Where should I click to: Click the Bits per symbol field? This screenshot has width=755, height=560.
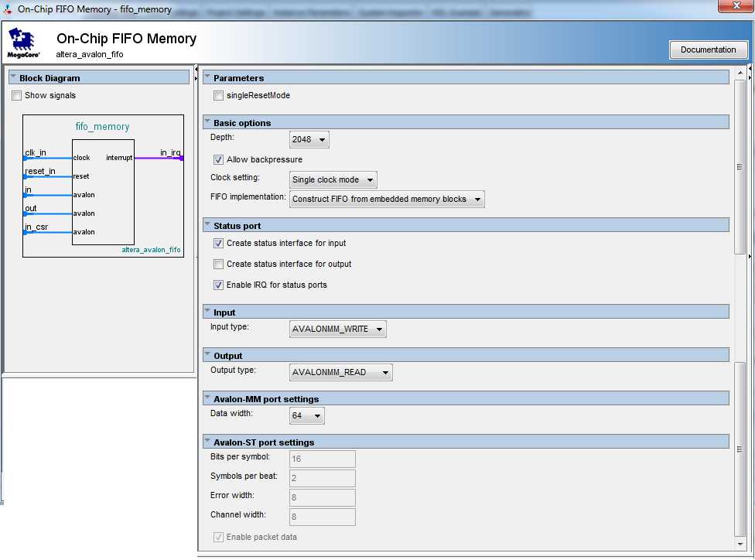(x=322, y=459)
